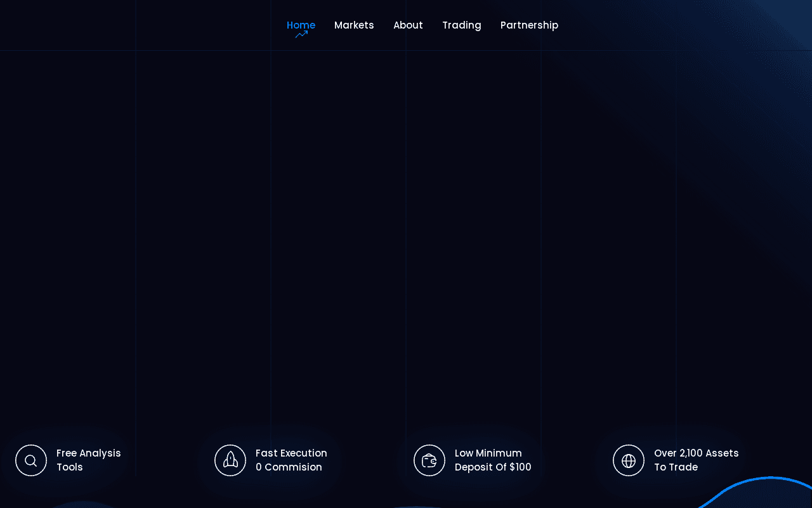Select Trading in the navigation bar

pyautogui.click(x=462, y=25)
